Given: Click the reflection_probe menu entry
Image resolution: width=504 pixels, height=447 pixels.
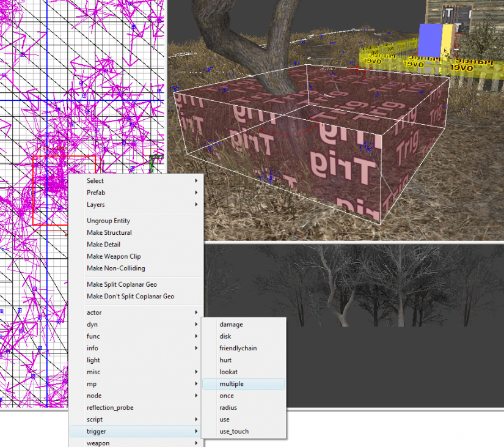Looking at the screenshot, I should (110, 408).
